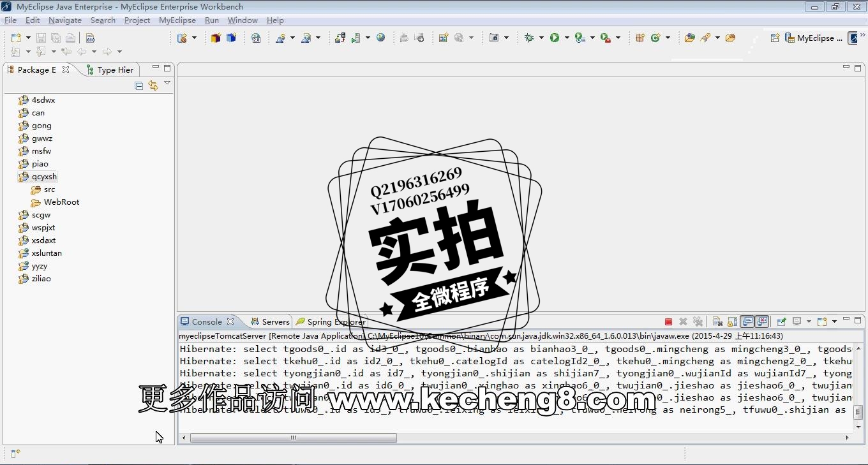The width and height of the screenshot is (868, 465).
Task: Click Remove Launch gray X icon
Action: [683, 321]
